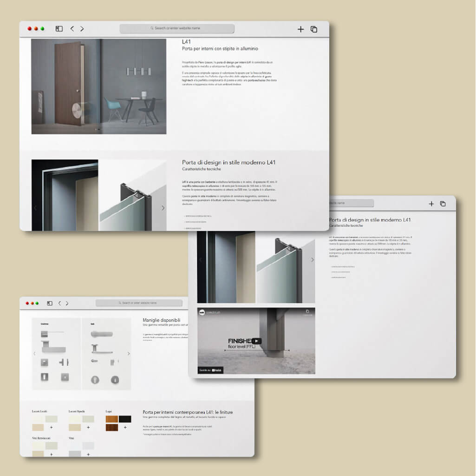This screenshot has height=476, width=476.
Task: Toggle the sidebar in the top browser window
Action: (x=59, y=29)
